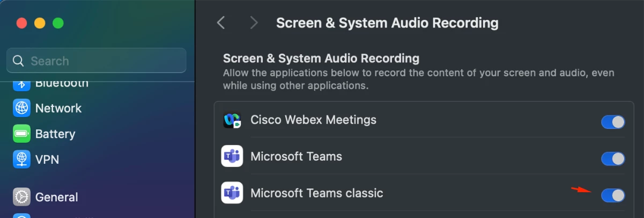This screenshot has width=644, height=218.
Task: Focus the Search field in sidebar
Action: 97,61
